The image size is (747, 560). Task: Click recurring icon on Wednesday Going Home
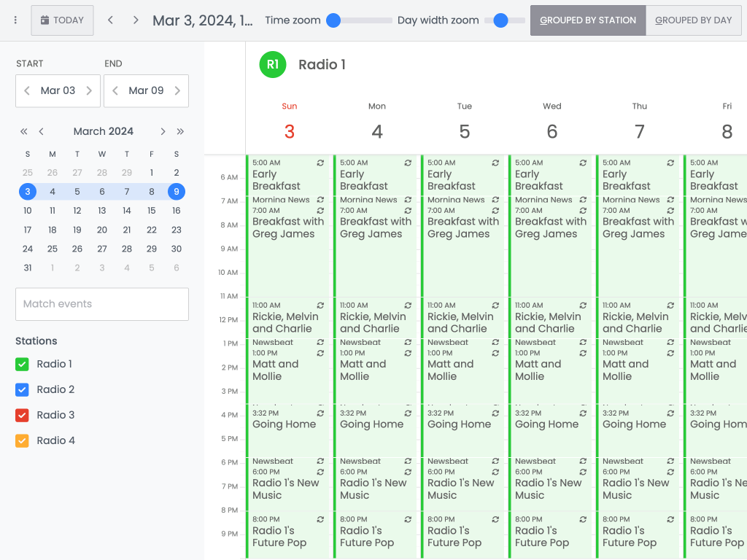pos(583,413)
